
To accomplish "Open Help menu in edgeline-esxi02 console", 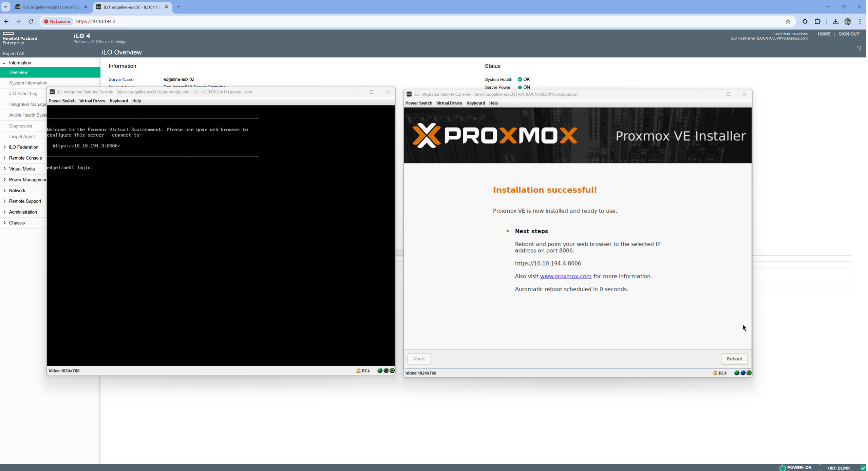I will pos(493,103).
